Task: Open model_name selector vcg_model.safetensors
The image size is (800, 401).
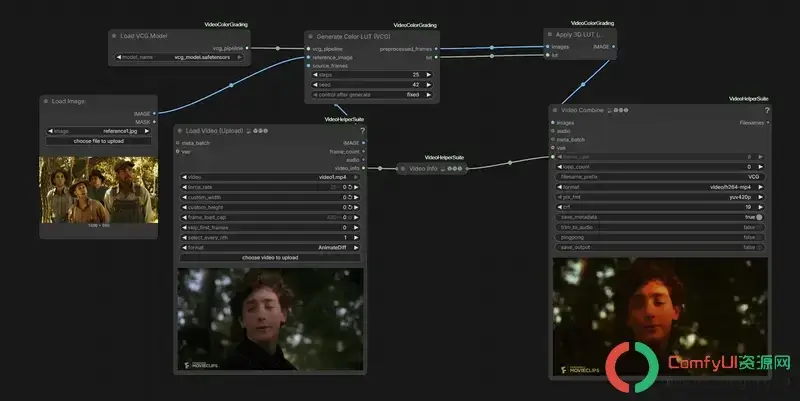Action: pos(179,57)
